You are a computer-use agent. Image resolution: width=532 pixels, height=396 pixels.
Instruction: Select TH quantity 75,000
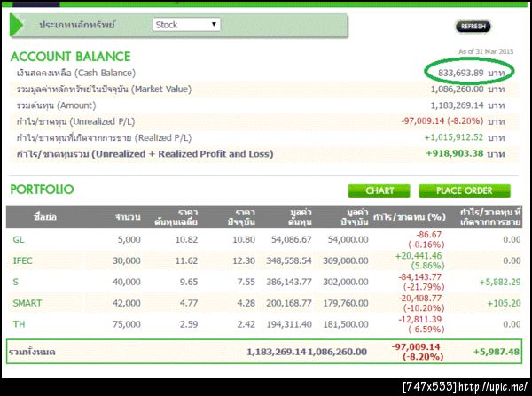point(127,324)
